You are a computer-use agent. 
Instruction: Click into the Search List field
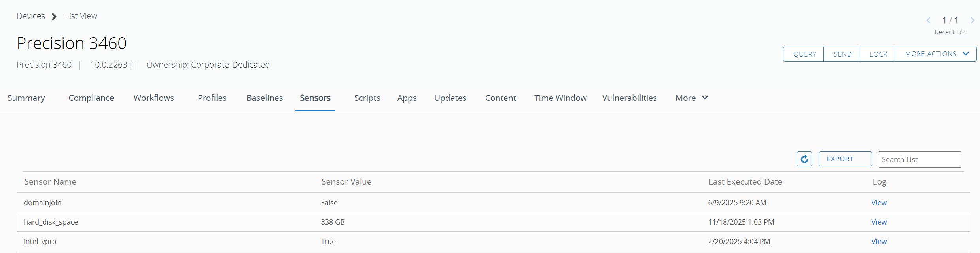919,160
